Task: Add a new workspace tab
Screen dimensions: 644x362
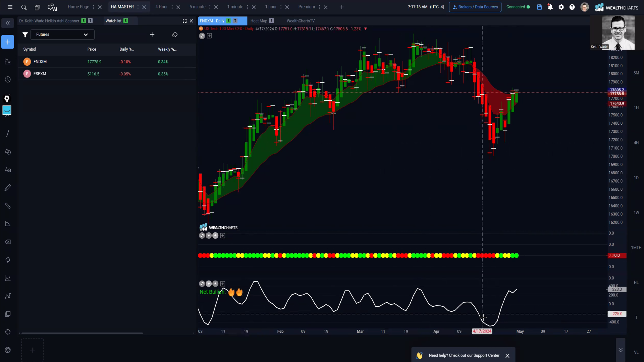Action: (342, 7)
